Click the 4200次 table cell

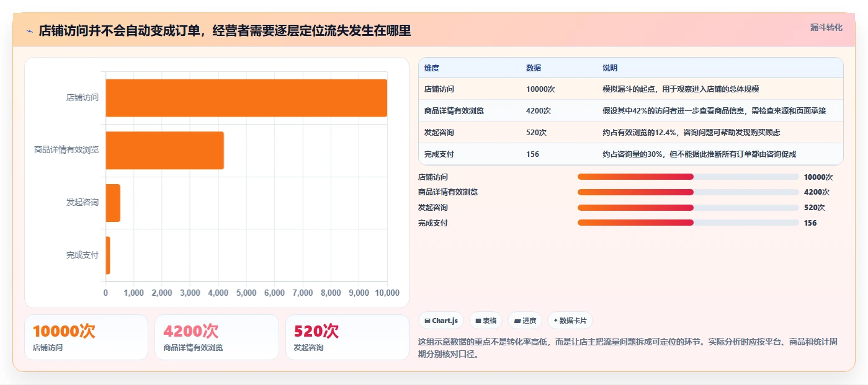(539, 111)
